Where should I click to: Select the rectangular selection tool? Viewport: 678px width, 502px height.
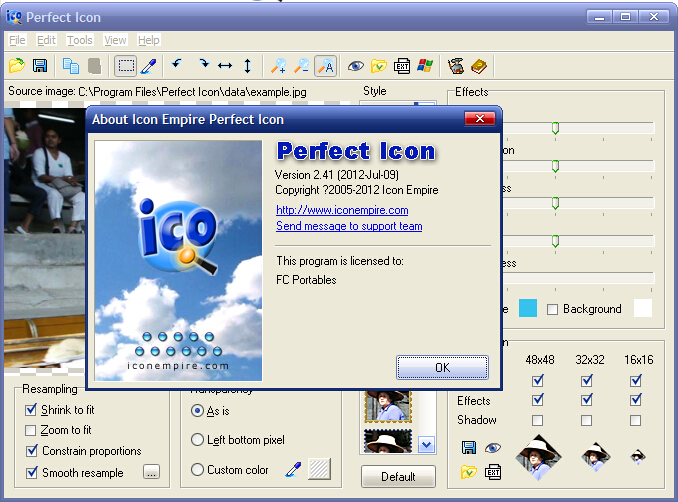[126, 66]
